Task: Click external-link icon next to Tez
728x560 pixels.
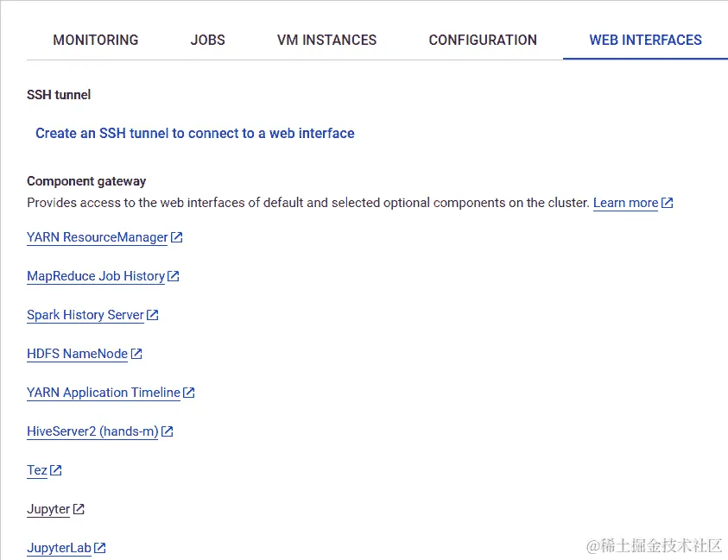Action: (x=56, y=470)
